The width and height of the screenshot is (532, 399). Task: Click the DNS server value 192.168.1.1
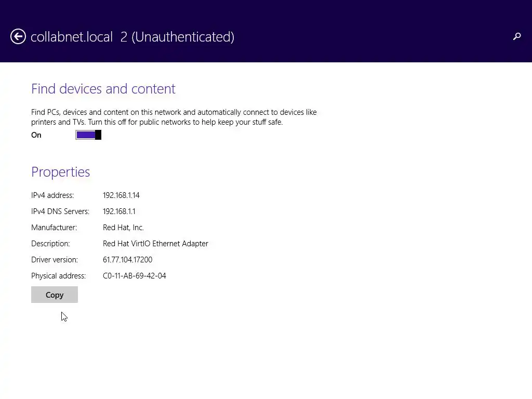point(119,211)
